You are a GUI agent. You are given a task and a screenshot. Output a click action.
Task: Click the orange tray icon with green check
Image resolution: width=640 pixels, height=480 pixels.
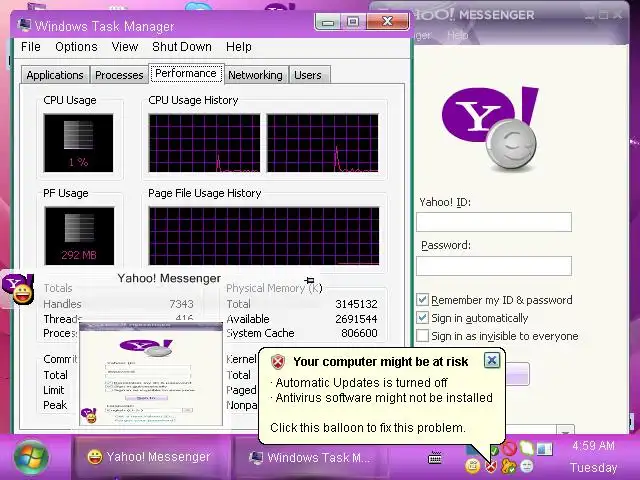509,466
